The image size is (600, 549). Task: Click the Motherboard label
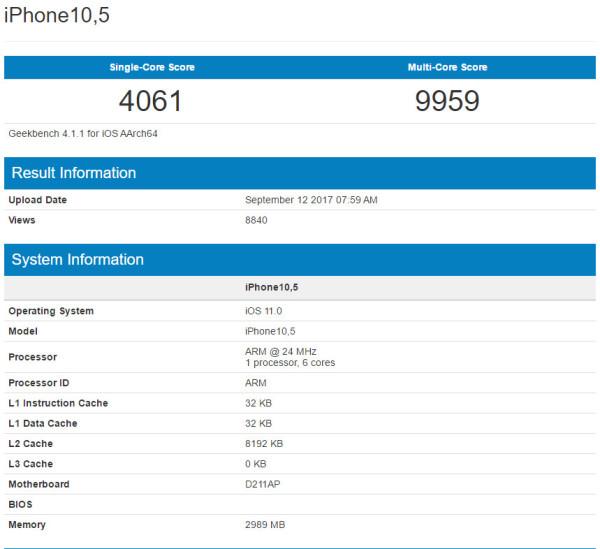click(39, 484)
